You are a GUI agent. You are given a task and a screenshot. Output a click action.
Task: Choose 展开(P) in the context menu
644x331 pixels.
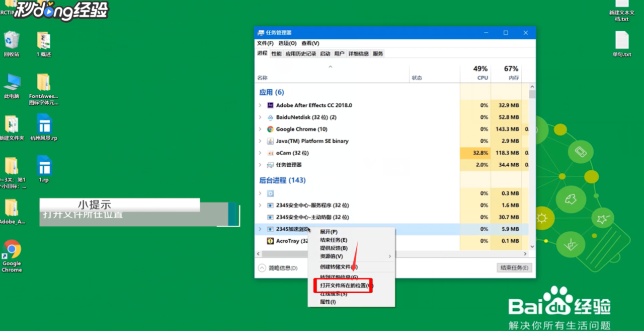351,232
